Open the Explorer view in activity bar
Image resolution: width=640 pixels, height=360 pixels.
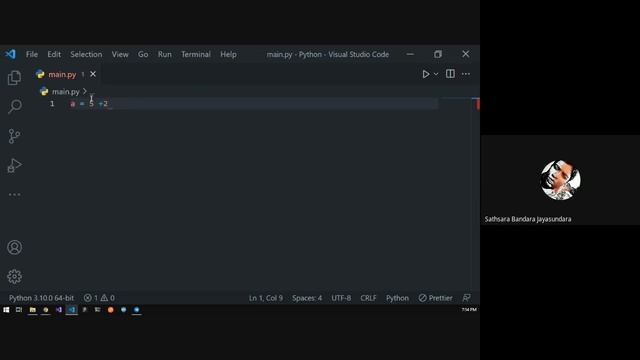pos(14,78)
